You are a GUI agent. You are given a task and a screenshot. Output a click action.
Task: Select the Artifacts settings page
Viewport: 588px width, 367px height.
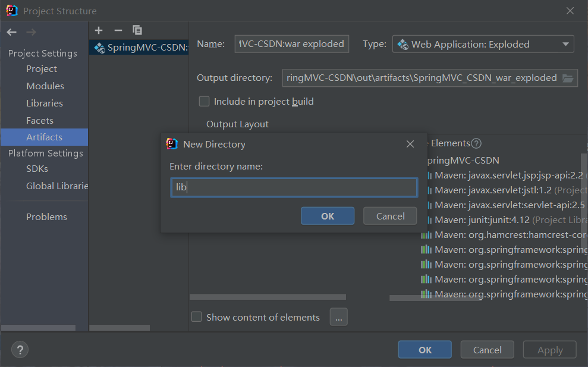tap(44, 137)
